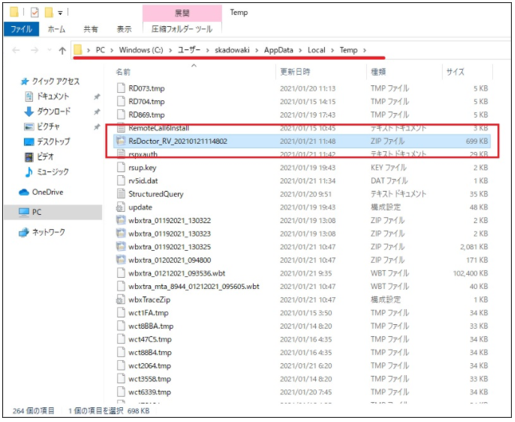Open the File ribbon tab

(22, 29)
